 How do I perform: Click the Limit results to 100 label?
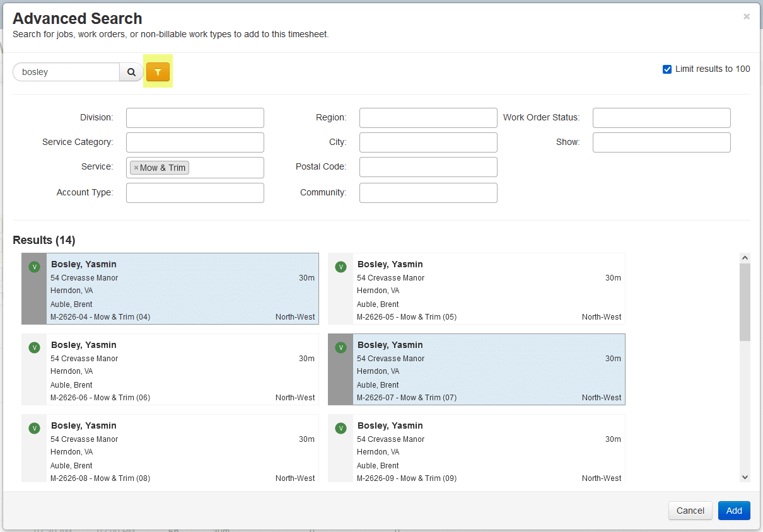[713, 69]
